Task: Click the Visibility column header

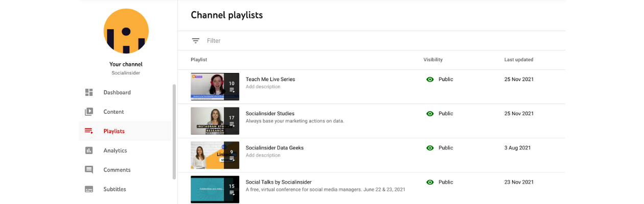Action: pyautogui.click(x=433, y=60)
